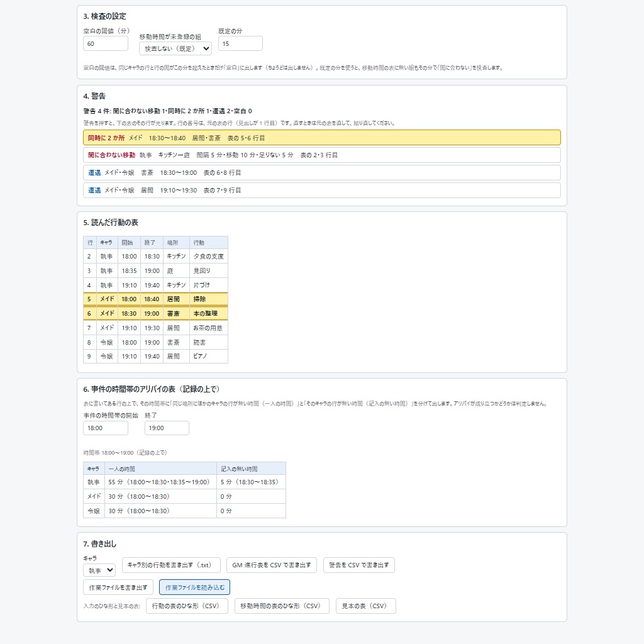The height and width of the screenshot is (644, 644).
Task: Click the 5 分（18:30〜18:35） cell
Action: [251, 482]
